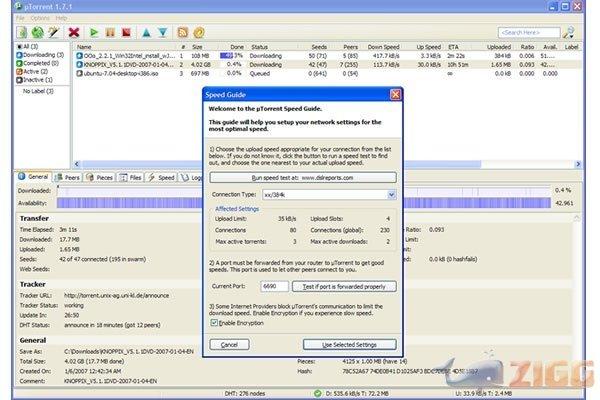Screen dimensions: 600x400
Task: Click the Use Selected Settings button
Action: coord(349,344)
